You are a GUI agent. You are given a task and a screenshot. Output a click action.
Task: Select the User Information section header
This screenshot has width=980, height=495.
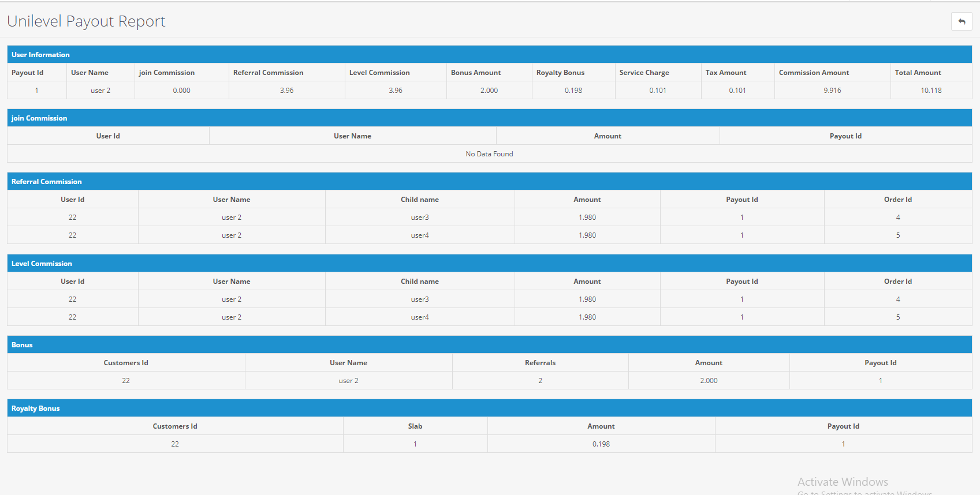pyautogui.click(x=40, y=55)
